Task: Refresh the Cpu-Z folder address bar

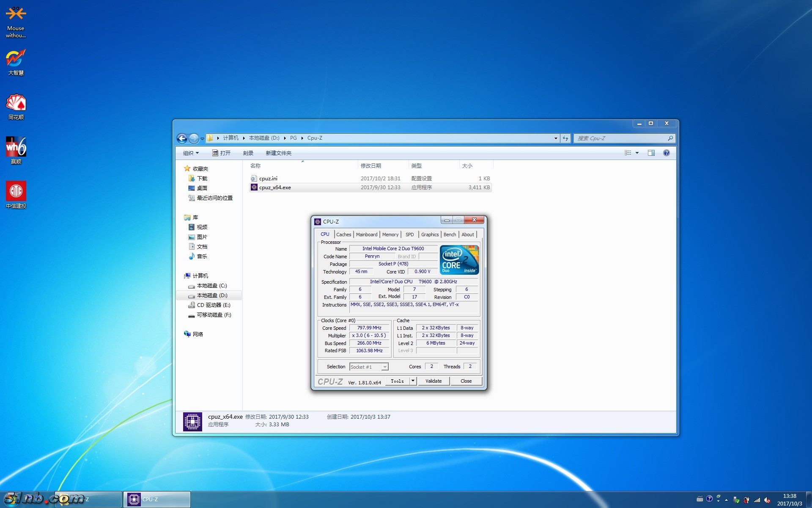Action: coord(565,138)
